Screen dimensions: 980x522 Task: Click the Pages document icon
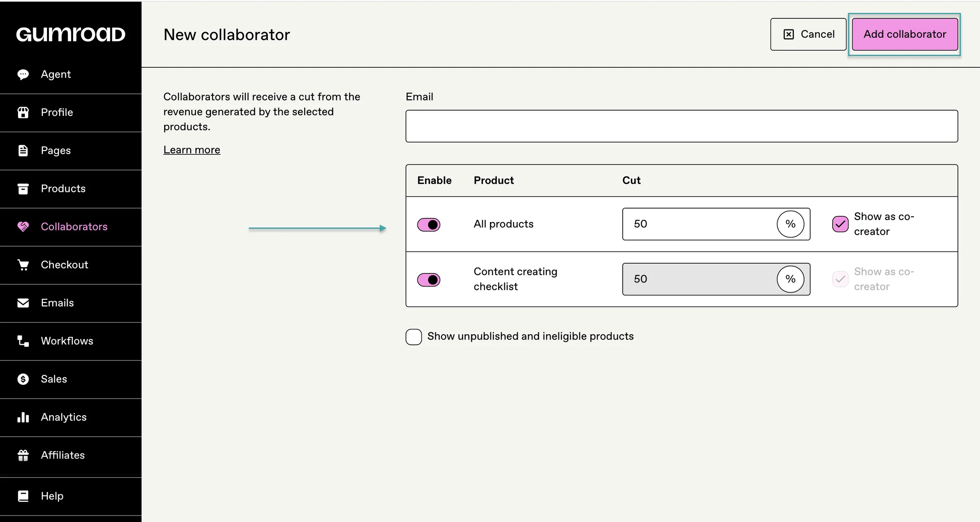click(x=23, y=151)
